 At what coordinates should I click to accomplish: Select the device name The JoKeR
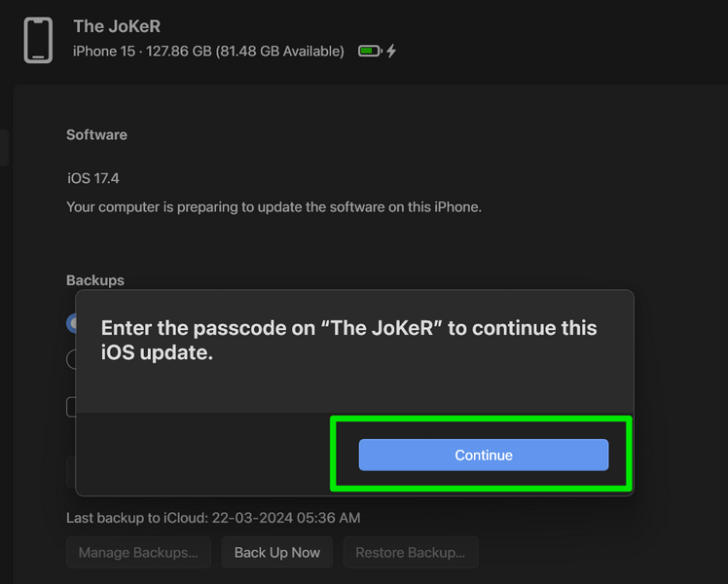point(117,26)
